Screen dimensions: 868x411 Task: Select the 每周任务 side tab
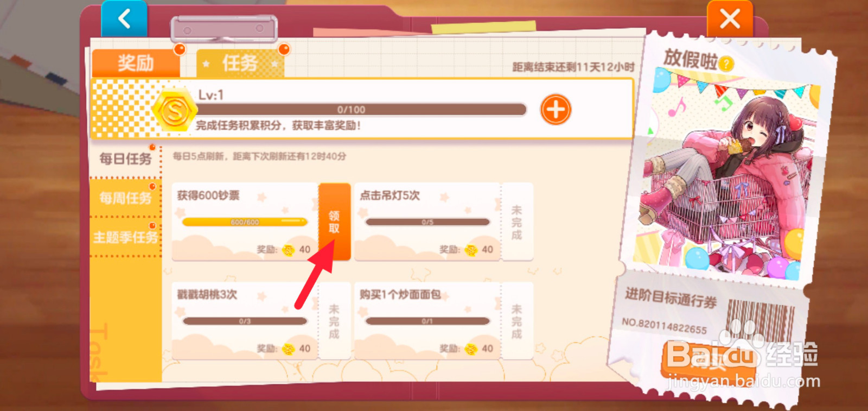tap(125, 198)
